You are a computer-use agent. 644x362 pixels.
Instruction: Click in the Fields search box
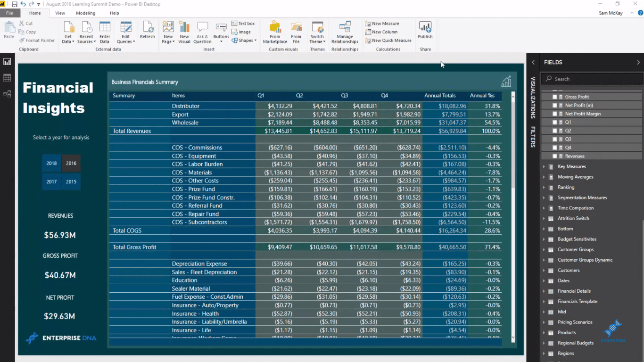(x=592, y=79)
